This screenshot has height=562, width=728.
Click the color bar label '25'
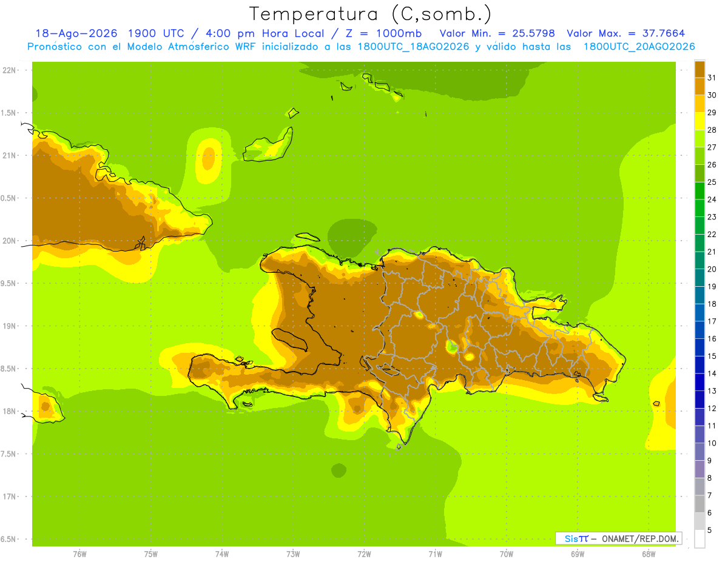tap(712, 181)
